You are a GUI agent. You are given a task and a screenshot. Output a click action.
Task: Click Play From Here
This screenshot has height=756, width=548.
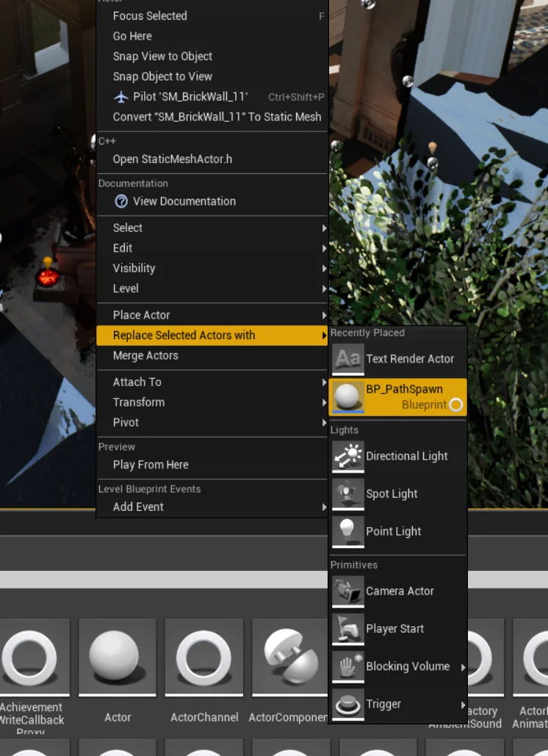[212, 465]
